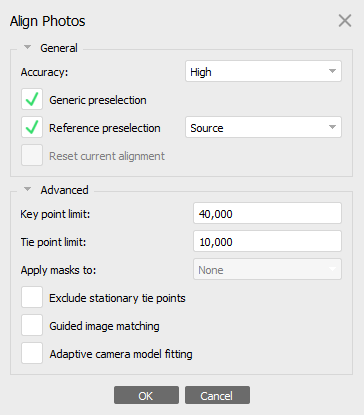Uncheck Reference preselection checkbox
364x415 pixels.
coord(32,127)
